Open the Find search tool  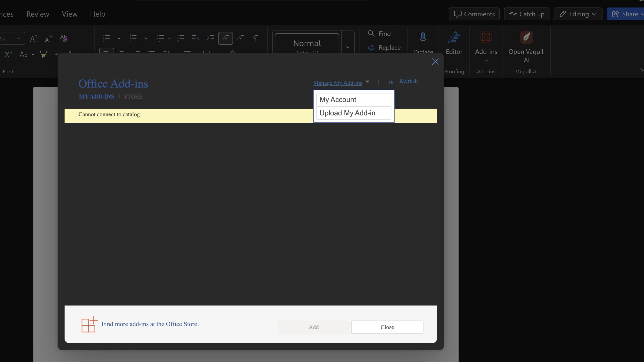pos(379,33)
